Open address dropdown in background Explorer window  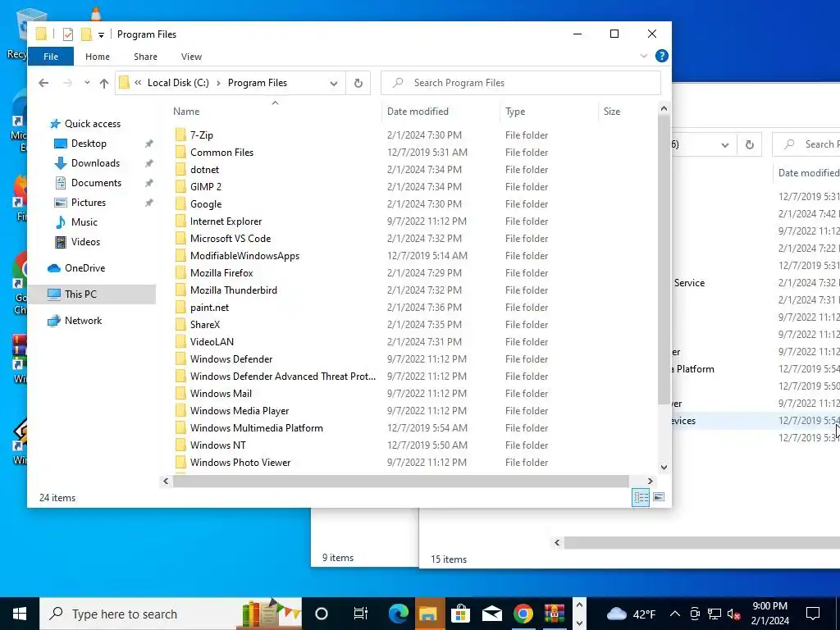pos(725,144)
